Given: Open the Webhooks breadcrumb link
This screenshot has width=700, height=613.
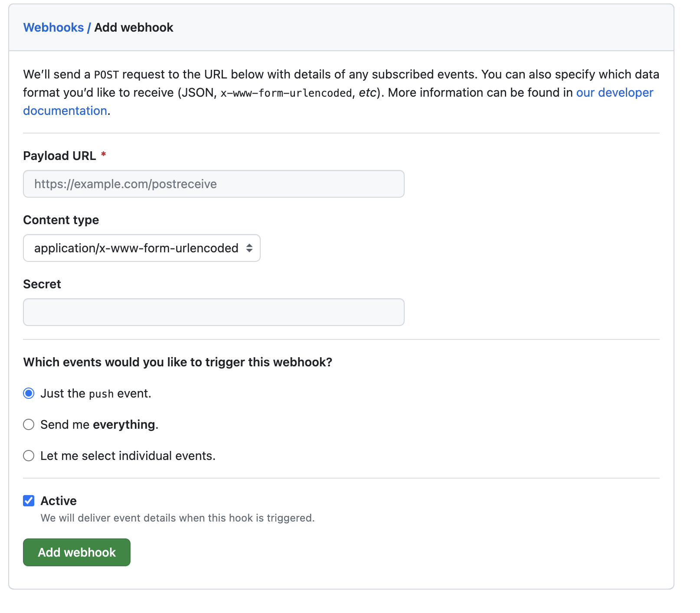Looking at the screenshot, I should coord(53,27).
